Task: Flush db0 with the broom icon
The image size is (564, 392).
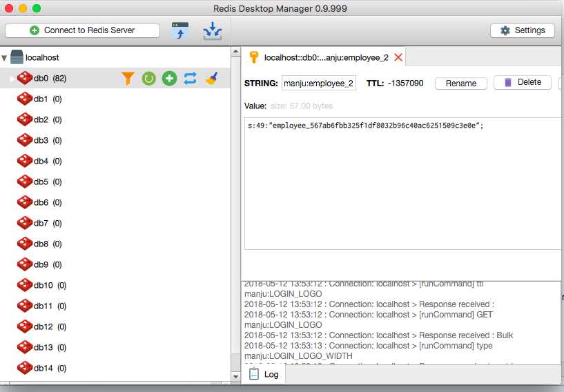Action: [211, 78]
